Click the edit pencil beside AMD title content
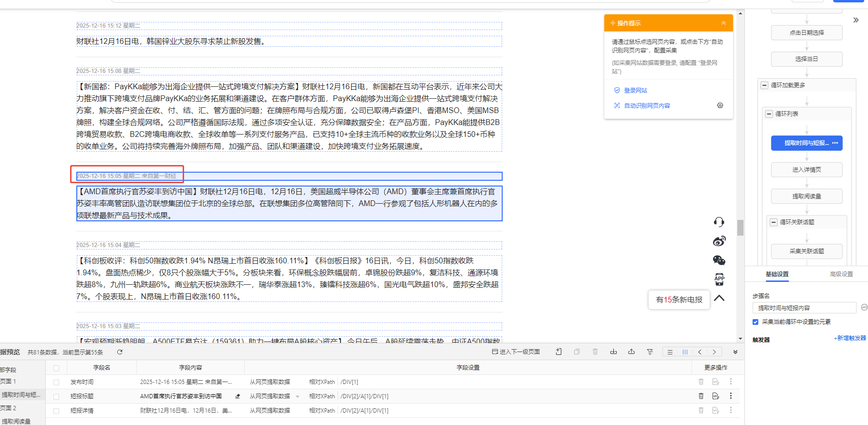 (238, 396)
